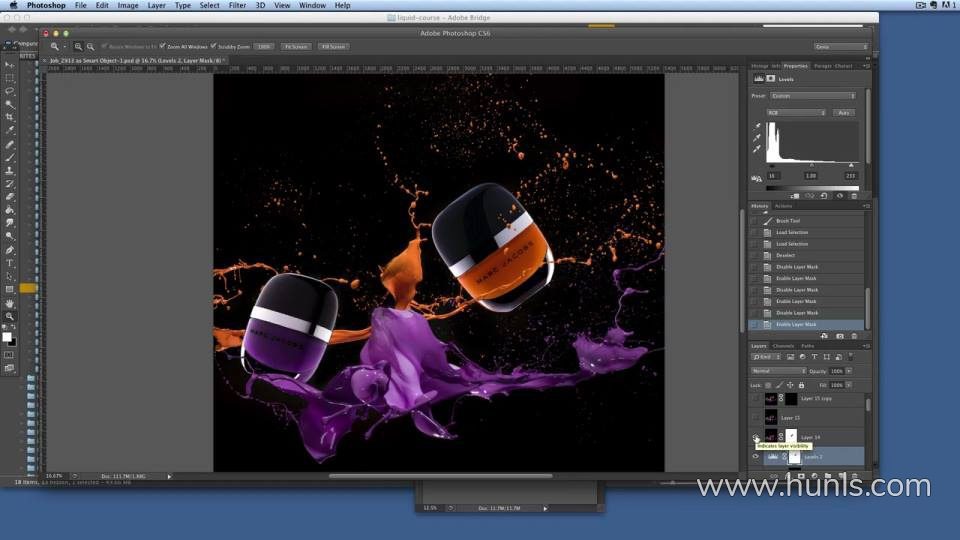960x540 pixels.
Task: Open the Levels Preset dropdown
Action: click(x=812, y=96)
